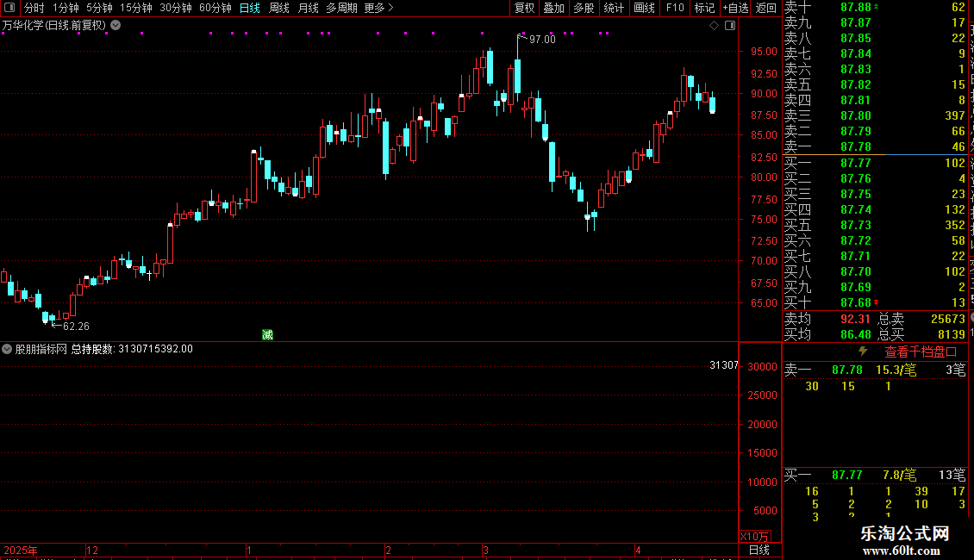The width and height of the screenshot is (974, 560).
Task: Click 查看千档盘口 link
Action: [921, 352]
